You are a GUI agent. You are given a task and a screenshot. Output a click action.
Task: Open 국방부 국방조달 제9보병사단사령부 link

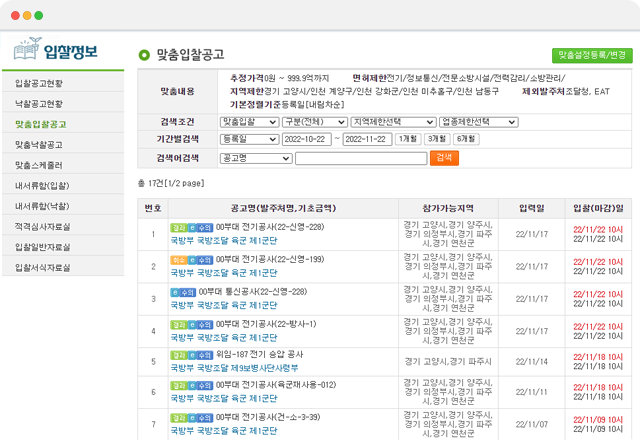coord(234,368)
